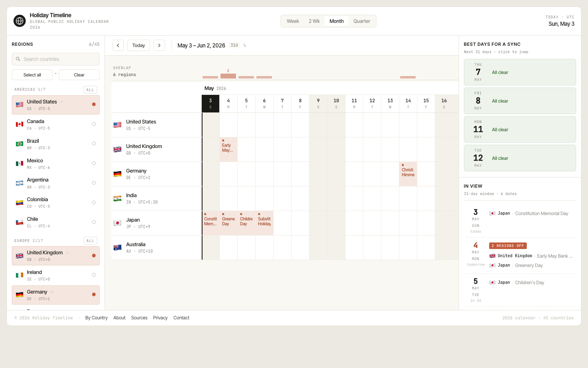Click the Germany flag in timeline row

[x=118, y=174]
